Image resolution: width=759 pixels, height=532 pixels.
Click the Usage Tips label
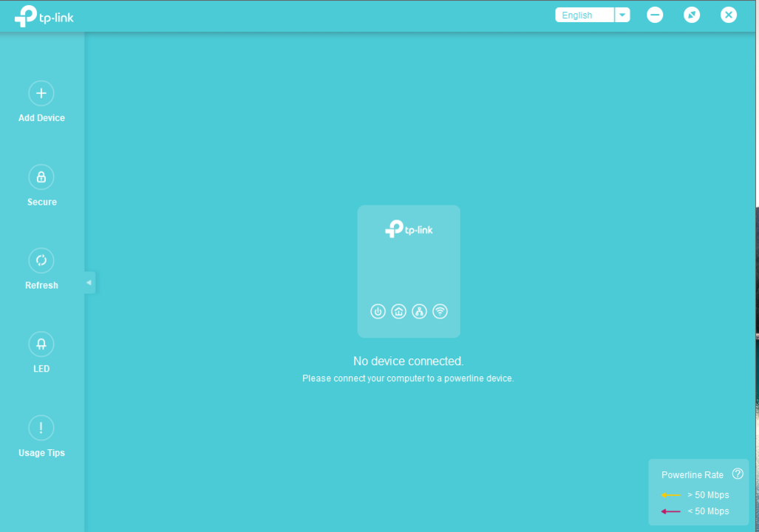click(x=41, y=453)
